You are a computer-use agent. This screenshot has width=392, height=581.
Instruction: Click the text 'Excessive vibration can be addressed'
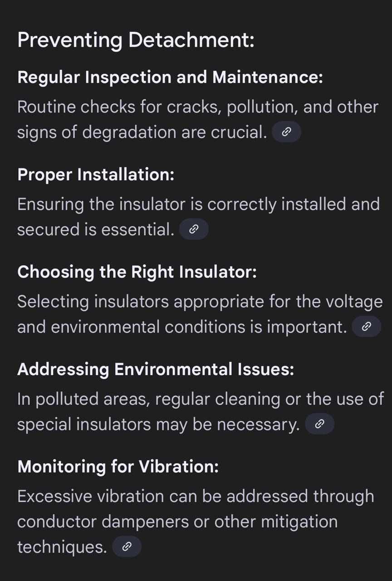[x=163, y=497]
